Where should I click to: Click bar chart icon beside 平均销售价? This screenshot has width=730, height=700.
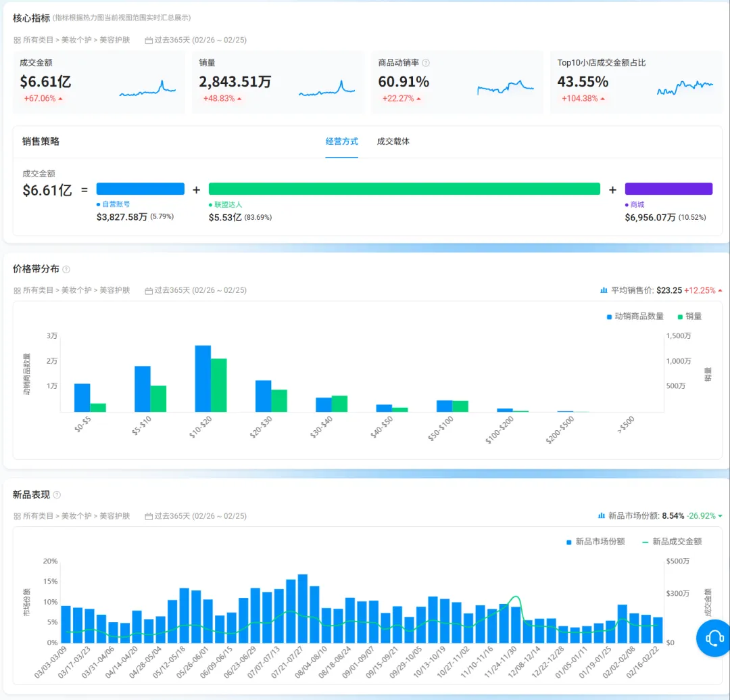pyautogui.click(x=604, y=290)
